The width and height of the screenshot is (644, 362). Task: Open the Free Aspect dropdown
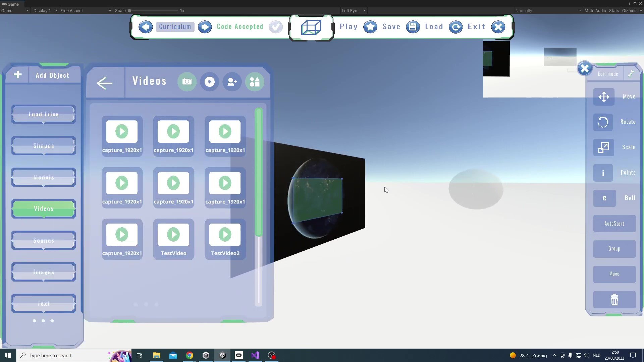[x=86, y=11]
